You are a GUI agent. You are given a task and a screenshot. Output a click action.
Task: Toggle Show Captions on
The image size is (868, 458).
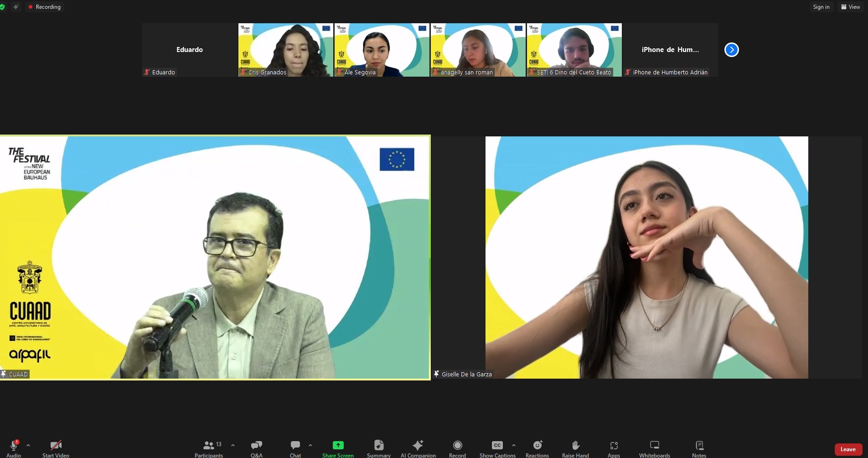(497, 448)
